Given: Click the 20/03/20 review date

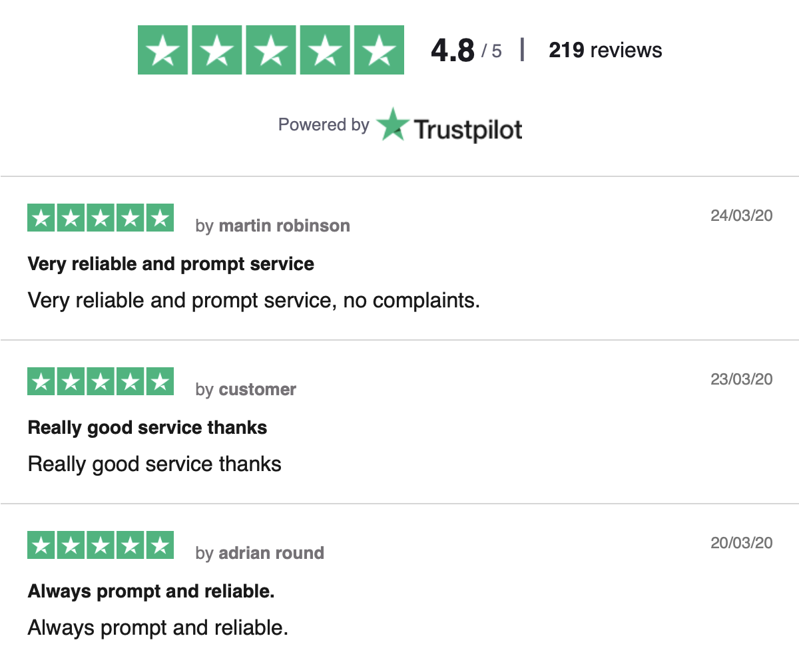Looking at the screenshot, I should click(x=742, y=543).
